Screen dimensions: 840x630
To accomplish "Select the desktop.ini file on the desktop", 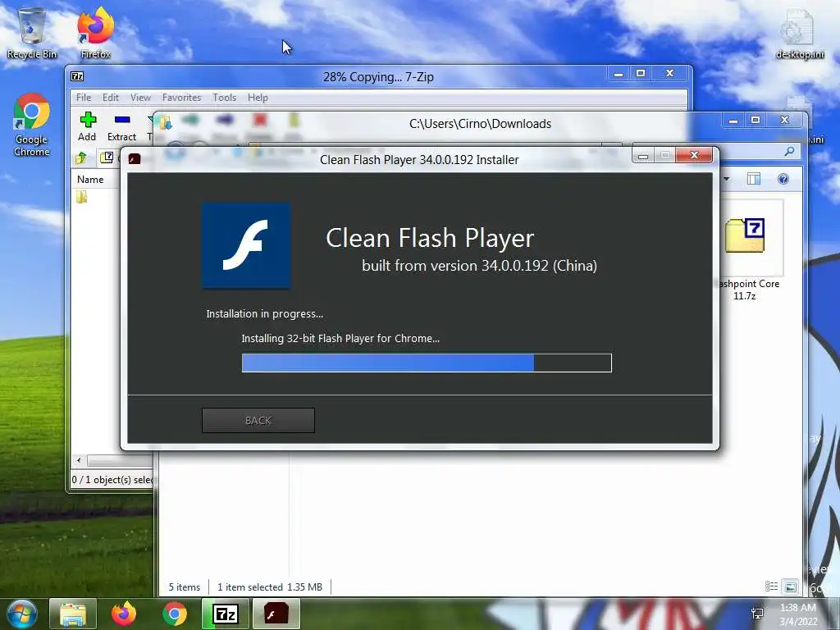I will point(800,33).
